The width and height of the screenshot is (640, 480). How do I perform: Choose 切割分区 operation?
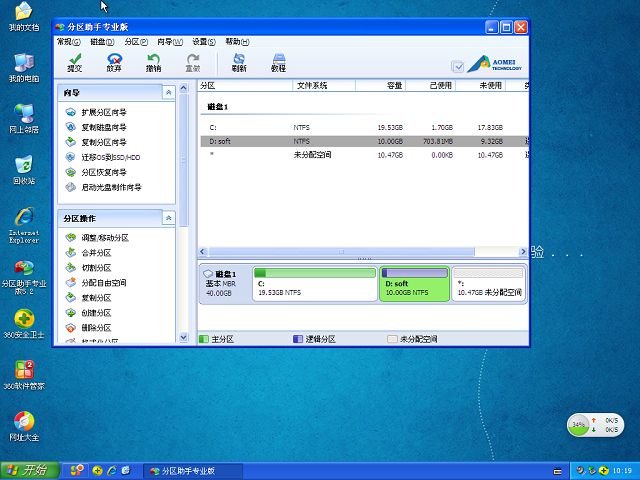coord(89,268)
